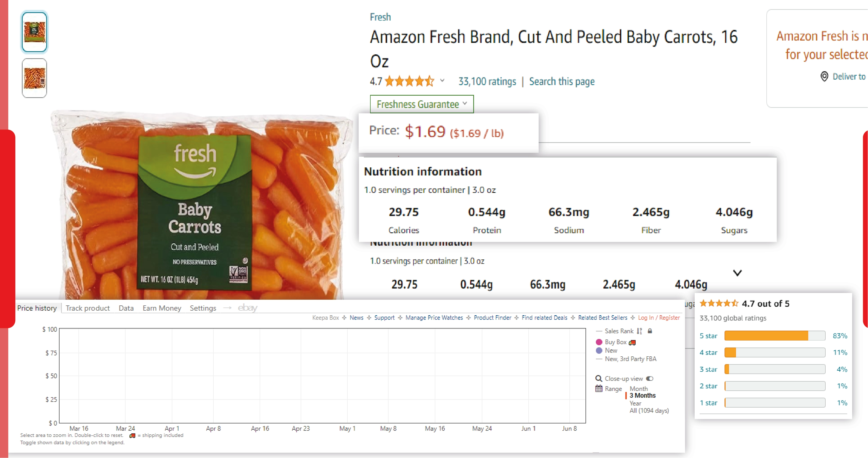Click the calendar icon next to Range
Viewport: 868px width, 458px height.
coord(599,389)
